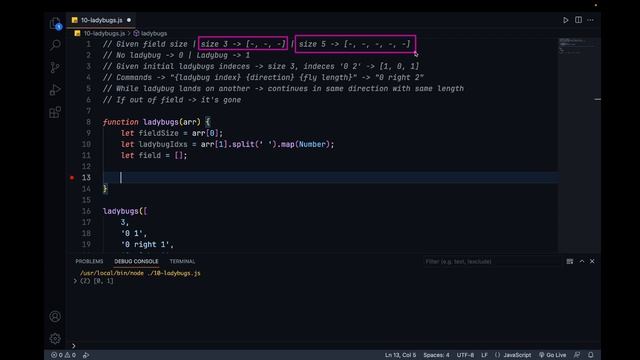Switch to the TERMINAL panel tab
The image size is (640, 360).
coord(182,261)
